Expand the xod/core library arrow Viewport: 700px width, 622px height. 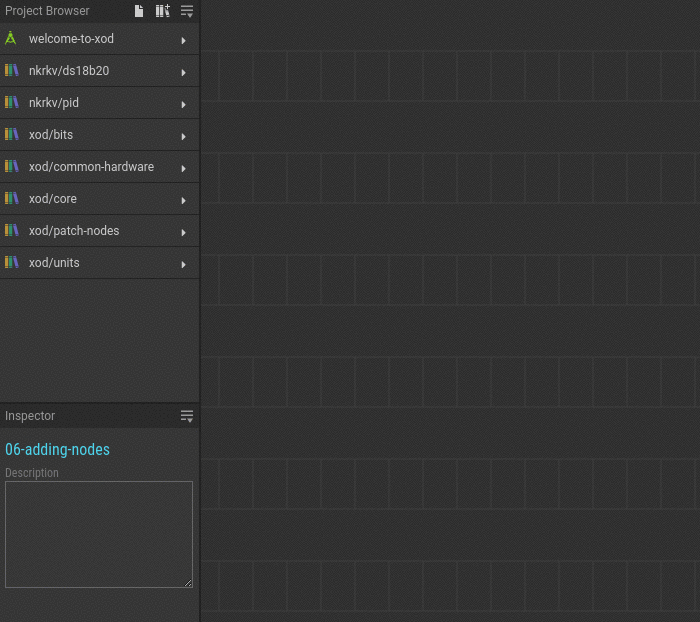pyautogui.click(x=184, y=200)
